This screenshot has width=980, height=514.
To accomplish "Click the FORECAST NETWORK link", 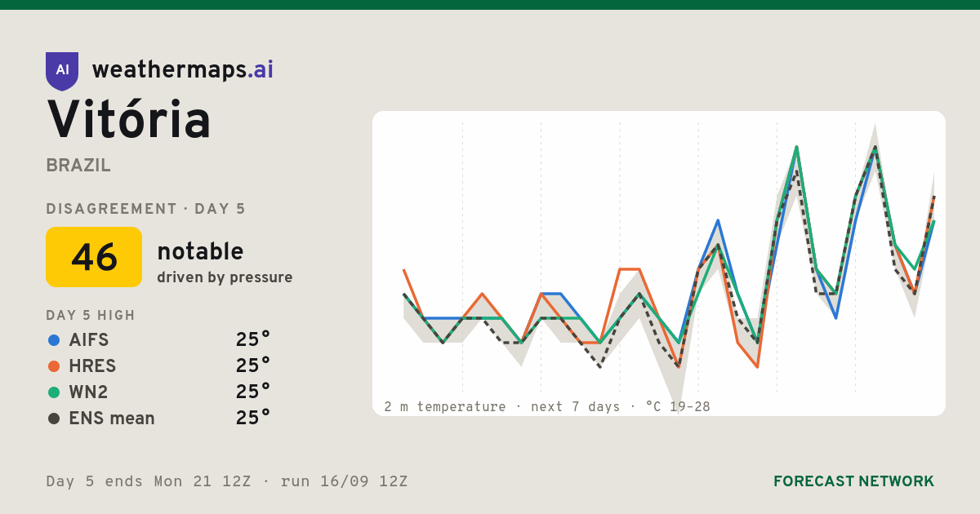I will tap(853, 481).
